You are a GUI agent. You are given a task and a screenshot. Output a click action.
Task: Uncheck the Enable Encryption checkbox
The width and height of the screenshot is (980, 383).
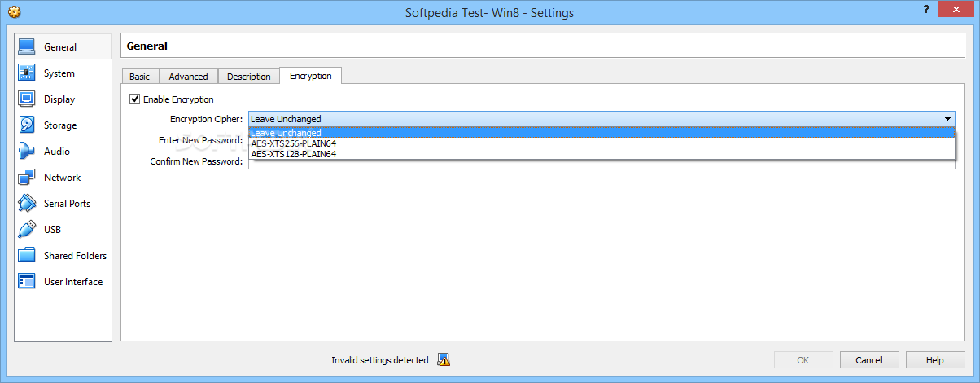click(x=135, y=99)
